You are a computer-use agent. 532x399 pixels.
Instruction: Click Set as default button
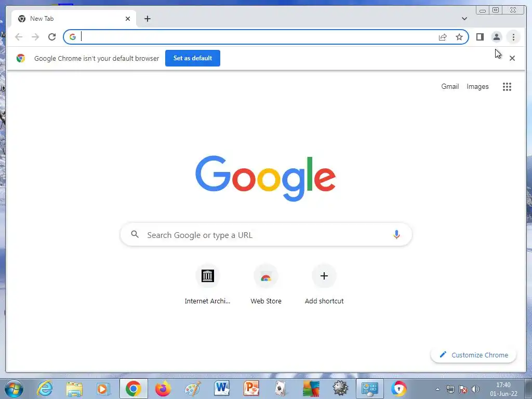click(192, 58)
